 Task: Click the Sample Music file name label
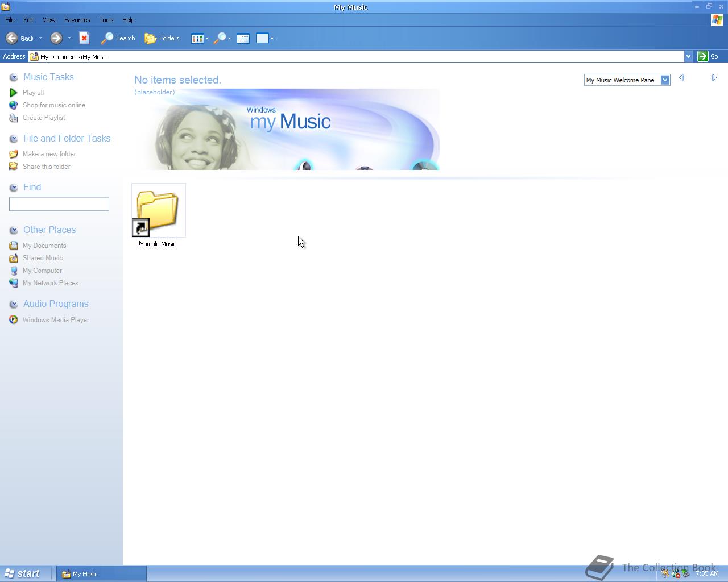158,244
